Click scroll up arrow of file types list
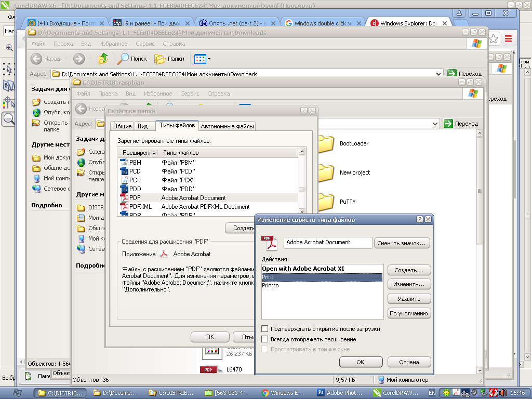Screen dimensions: 532x399 click(x=302, y=151)
